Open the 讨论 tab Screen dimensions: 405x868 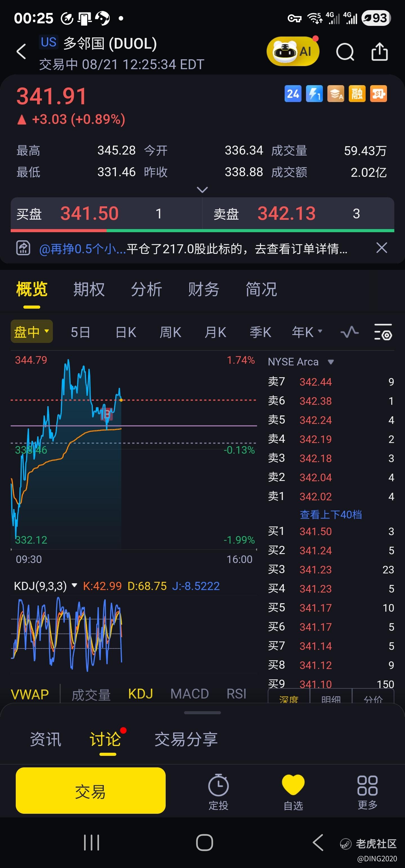coord(105,740)
